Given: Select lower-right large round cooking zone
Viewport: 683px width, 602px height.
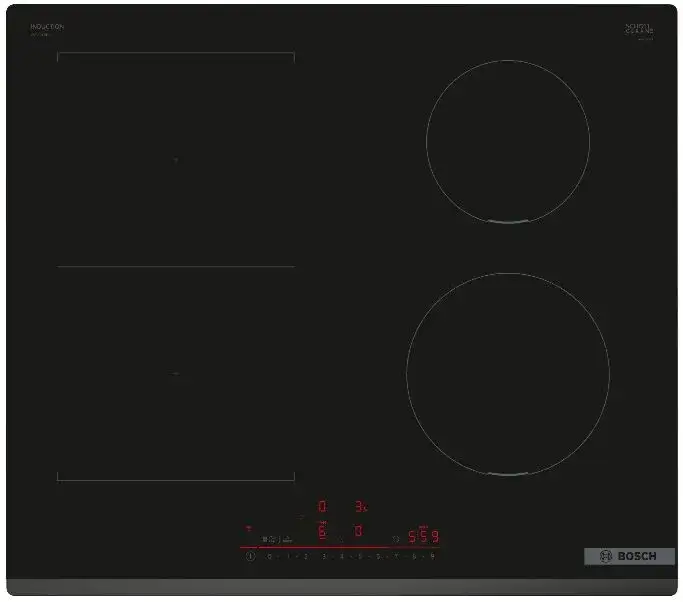Looking at the screenshot, I should pyautogui.click(x=508, y=373).
